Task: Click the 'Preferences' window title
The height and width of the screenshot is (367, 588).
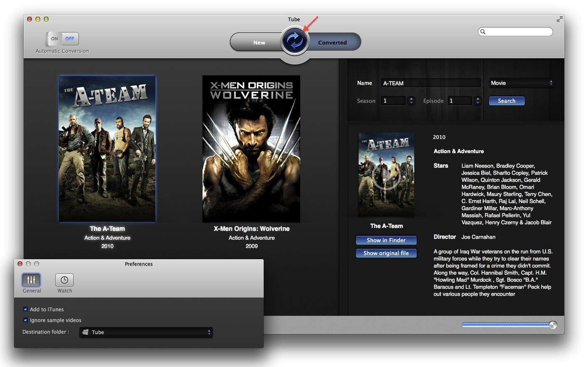Action: point(139,264)
